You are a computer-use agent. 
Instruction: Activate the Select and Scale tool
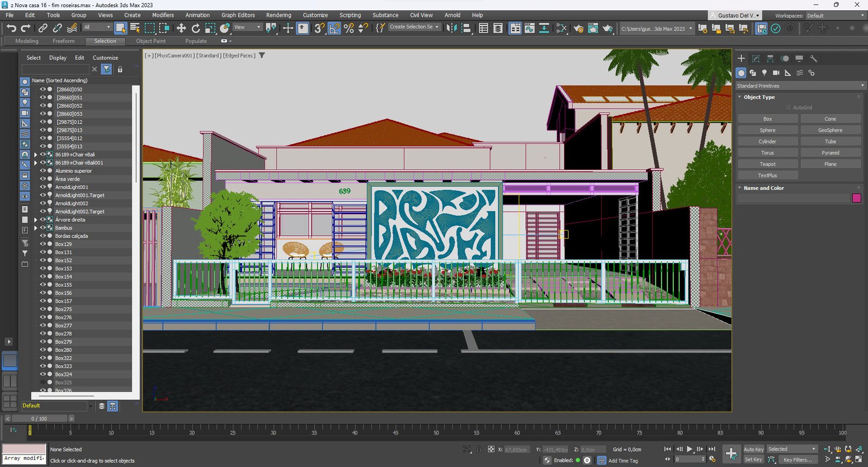pyautogui.click(x=210, y=28)
